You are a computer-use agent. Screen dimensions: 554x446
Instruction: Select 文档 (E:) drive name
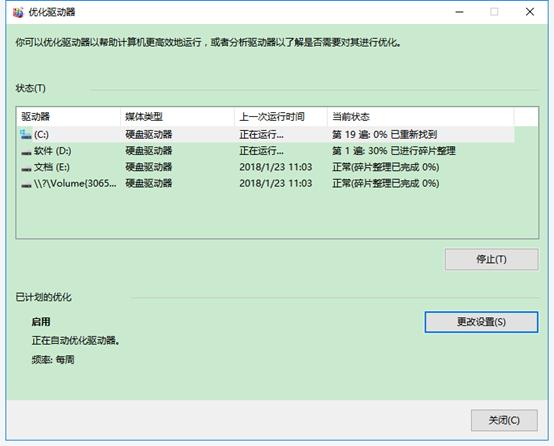click(x=52, y=167)
